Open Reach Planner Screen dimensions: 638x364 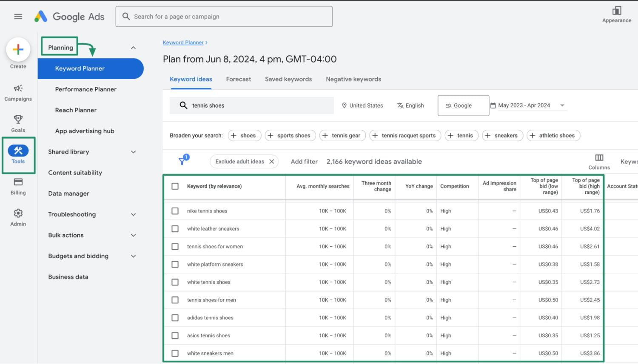76,110
